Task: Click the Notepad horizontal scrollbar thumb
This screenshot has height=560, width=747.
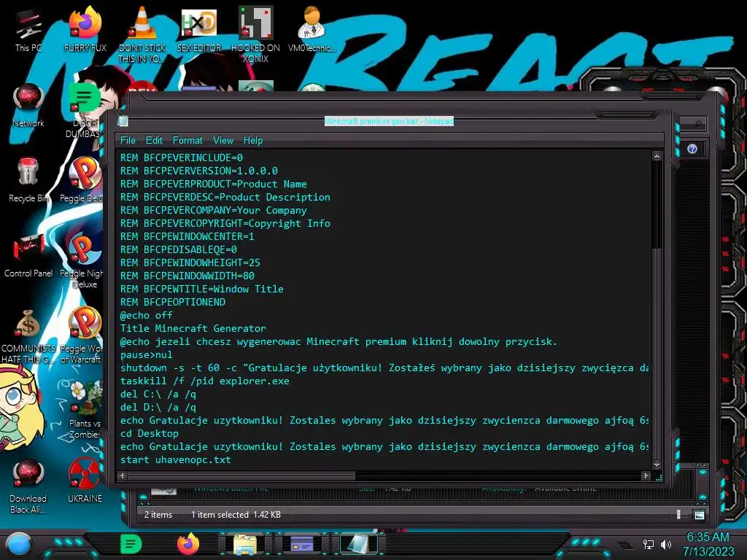Action: 241,475
